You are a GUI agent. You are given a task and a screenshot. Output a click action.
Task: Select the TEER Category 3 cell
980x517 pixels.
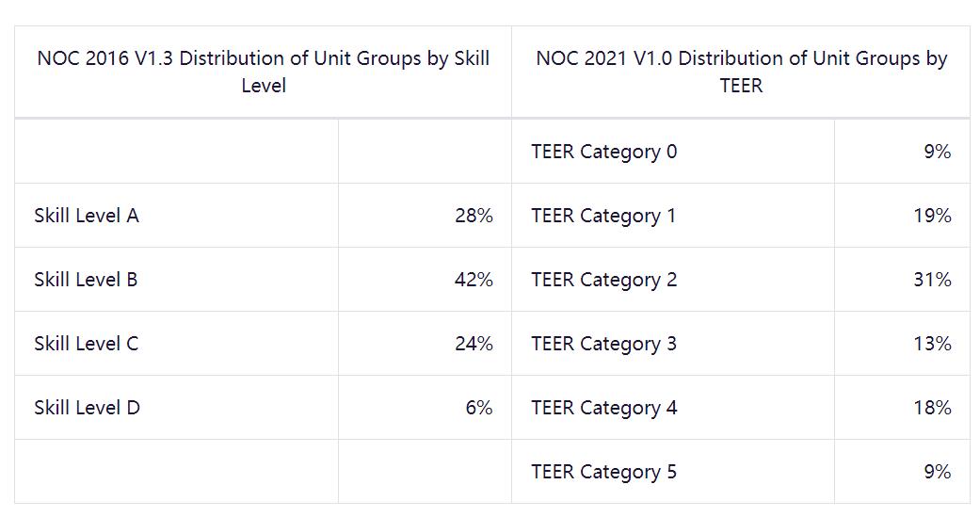[x=603, y=344]
